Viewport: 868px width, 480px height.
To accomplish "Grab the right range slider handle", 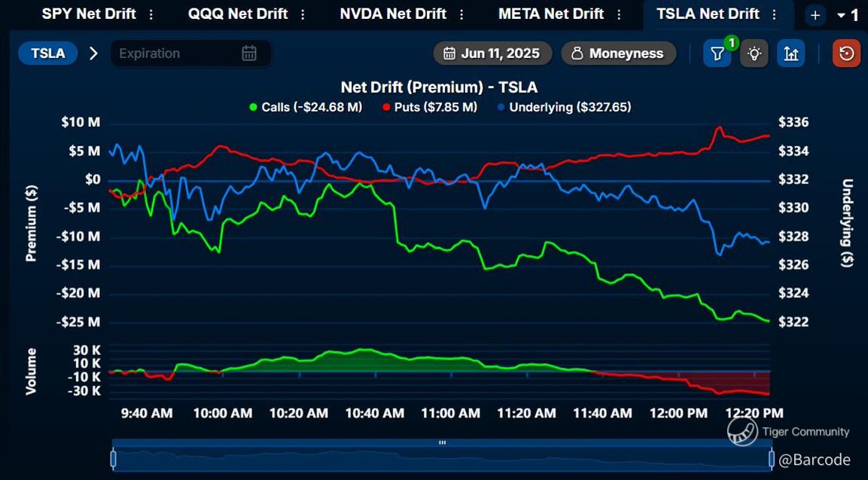I will [771, 459].
